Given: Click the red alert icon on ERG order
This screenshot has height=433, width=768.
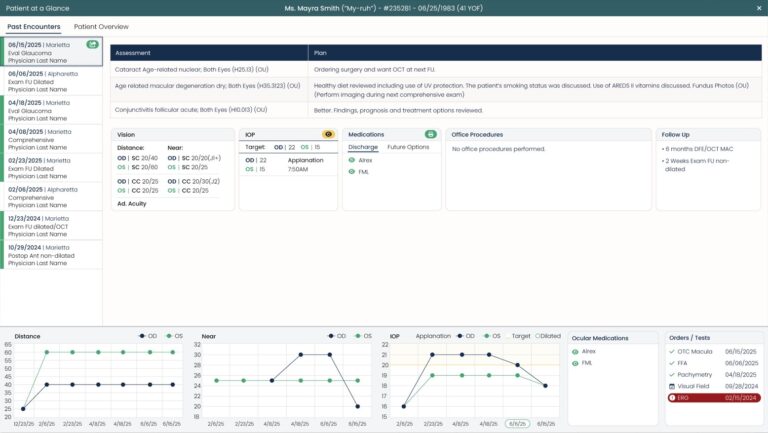Looking at the screenshot, I should click(x=672, y=397).
